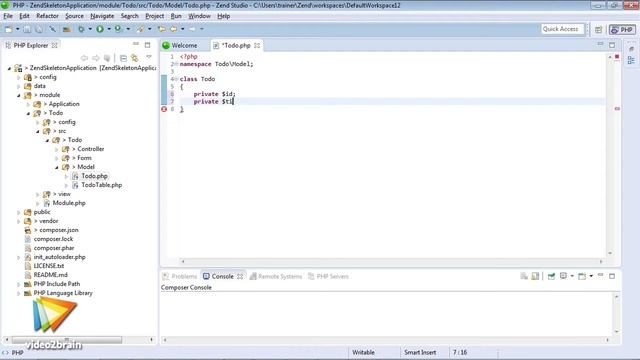Open the Refactor menu
640x360 pixels.
pos(47,16)
